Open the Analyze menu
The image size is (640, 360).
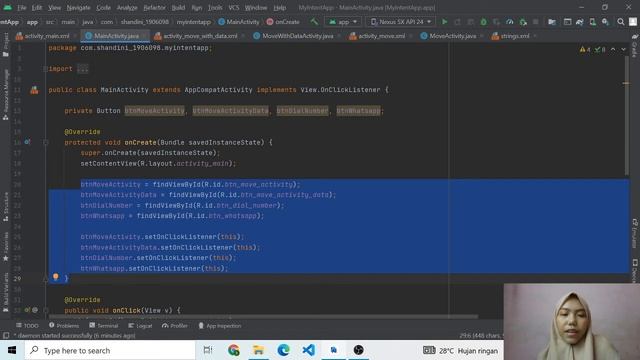[127, 8]
